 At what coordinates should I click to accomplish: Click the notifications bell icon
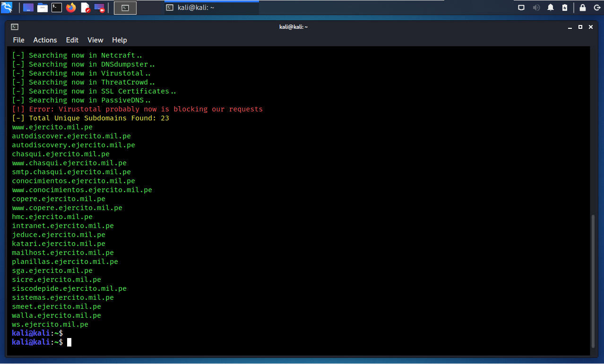pyautogui.click(x=551, y=8)
